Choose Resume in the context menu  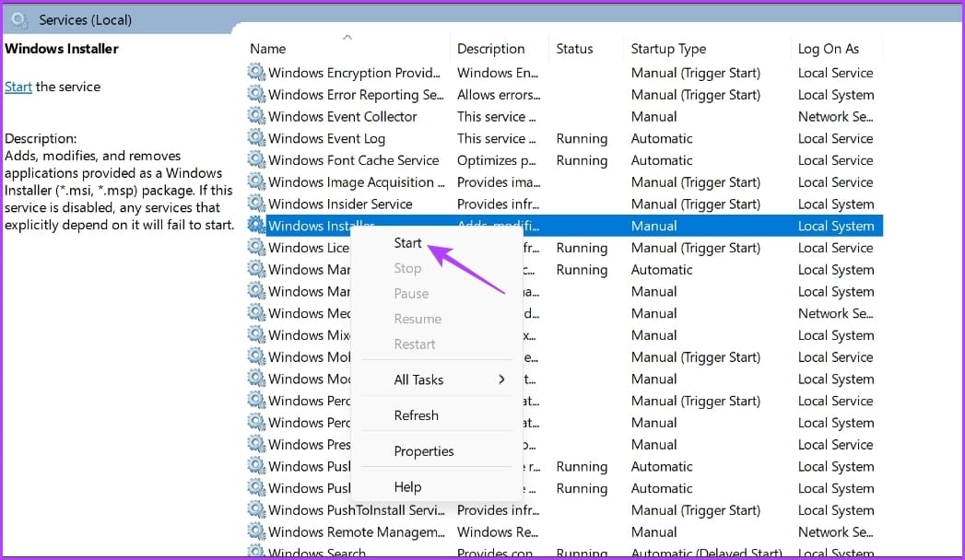coord(418,319)
